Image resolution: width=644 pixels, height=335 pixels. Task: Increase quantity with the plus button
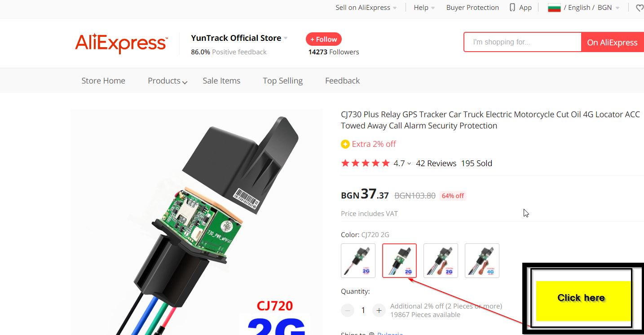(x=379, y=310)
